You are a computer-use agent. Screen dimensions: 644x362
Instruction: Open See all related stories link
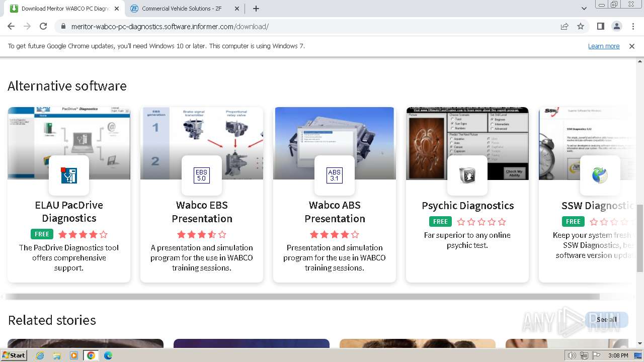[607, 320]
